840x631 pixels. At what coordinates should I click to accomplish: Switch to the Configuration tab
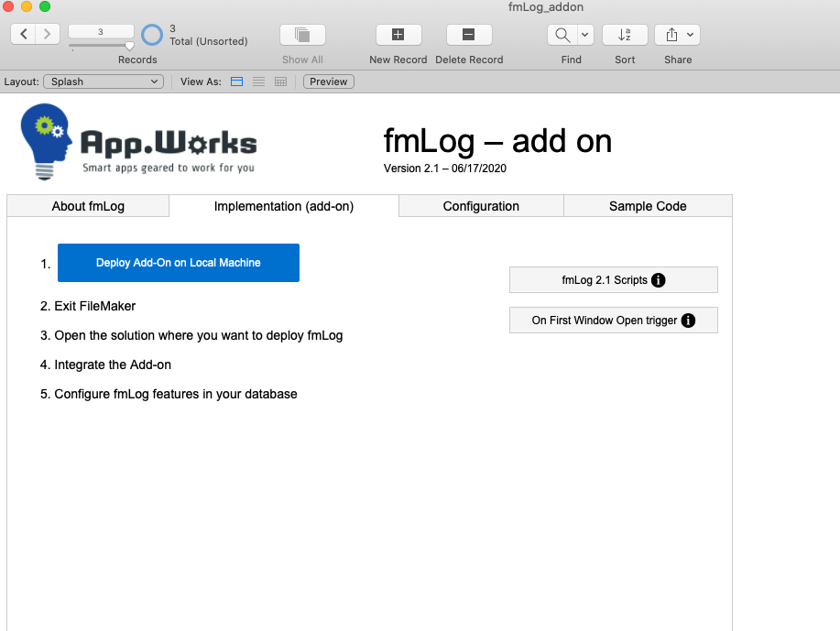[x=481, y=206]
